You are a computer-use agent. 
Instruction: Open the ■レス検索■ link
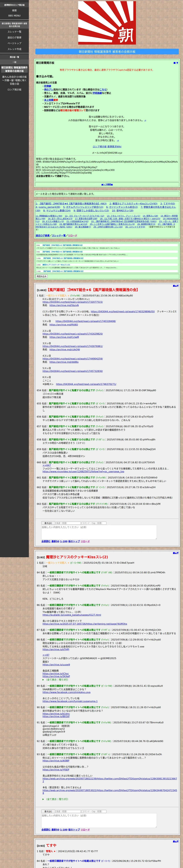(107, 185)
